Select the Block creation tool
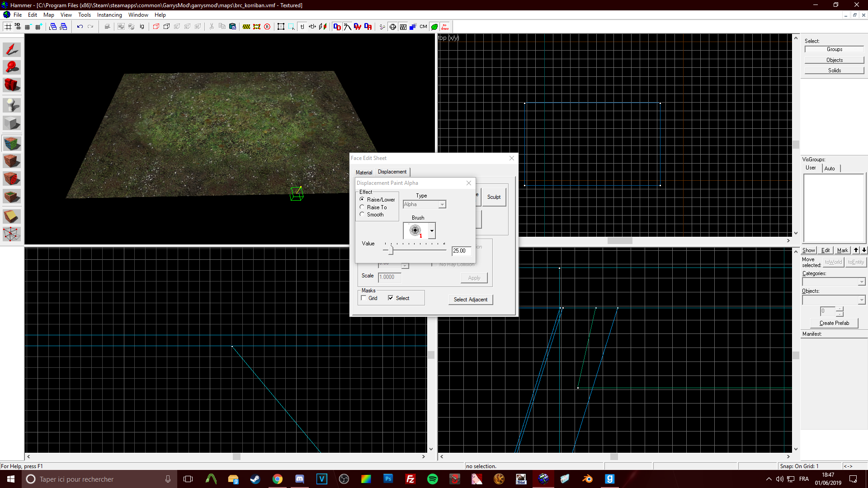This screenshot has width=868, height=488. (12, 123)
